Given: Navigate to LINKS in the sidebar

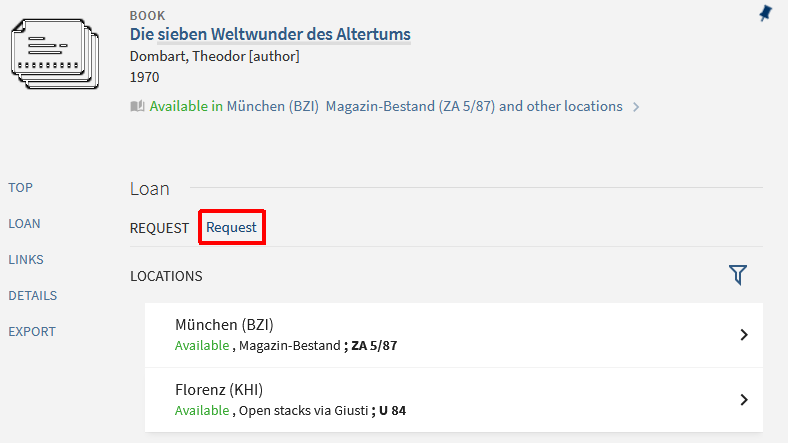Looking at the screenshot, I should pos(26,260).
